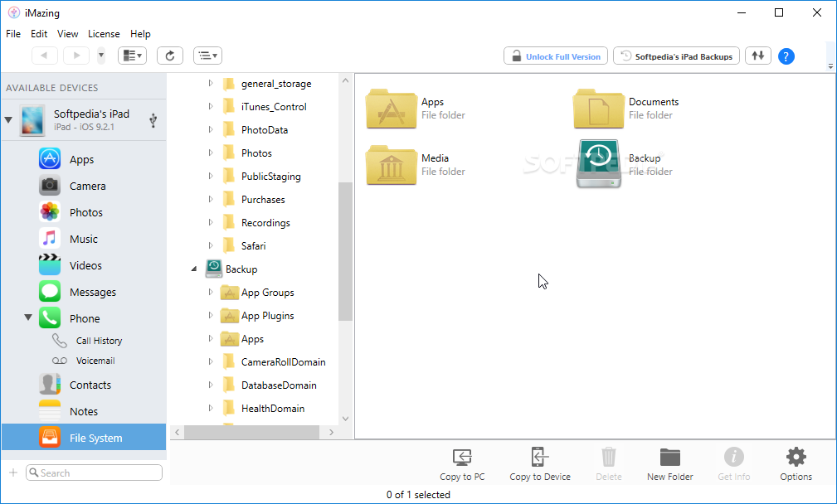Open the blue help question mark
837x504 pixels.
pyautogui.click(x=786, y=56)
